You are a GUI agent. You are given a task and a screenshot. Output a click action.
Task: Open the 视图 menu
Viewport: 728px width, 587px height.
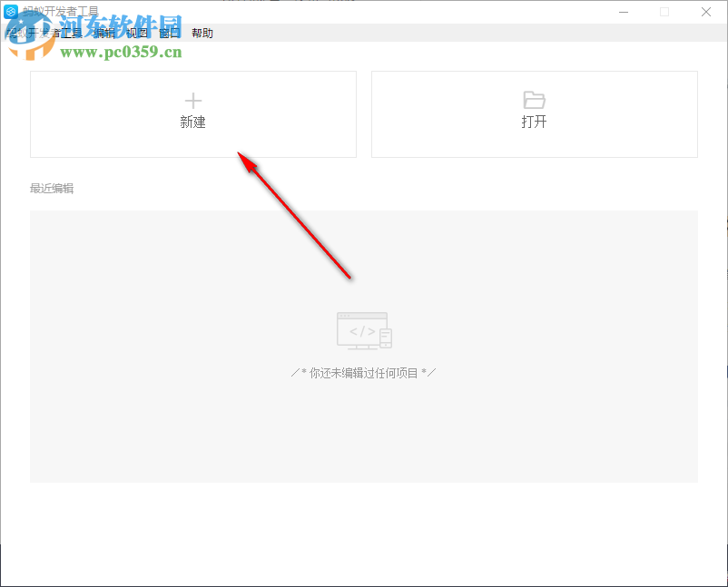135,33
